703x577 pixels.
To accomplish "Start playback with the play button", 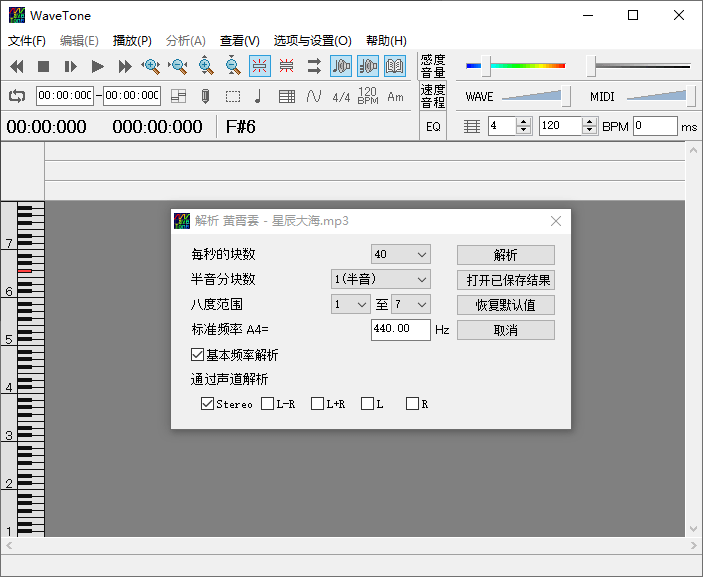I will click(x=98, y=67).
